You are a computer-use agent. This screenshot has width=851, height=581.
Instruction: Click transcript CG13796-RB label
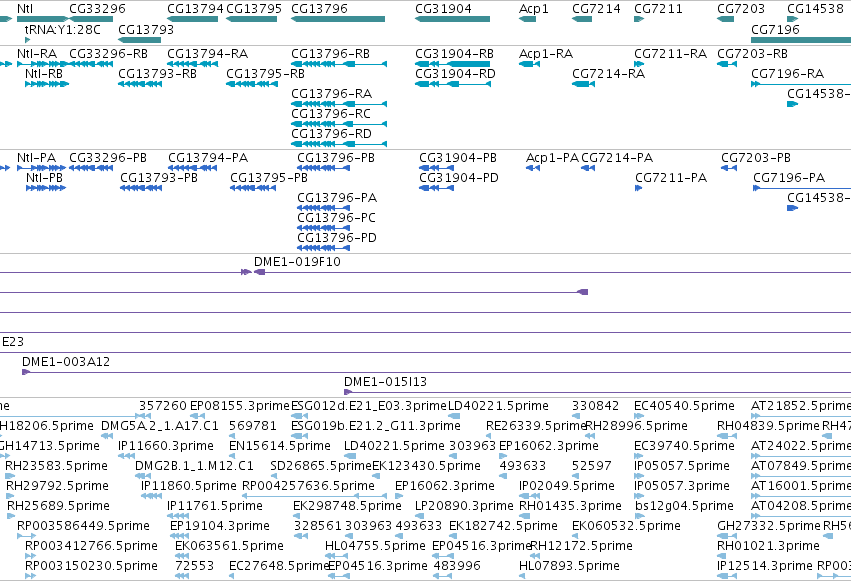click(x=331, y=54)
